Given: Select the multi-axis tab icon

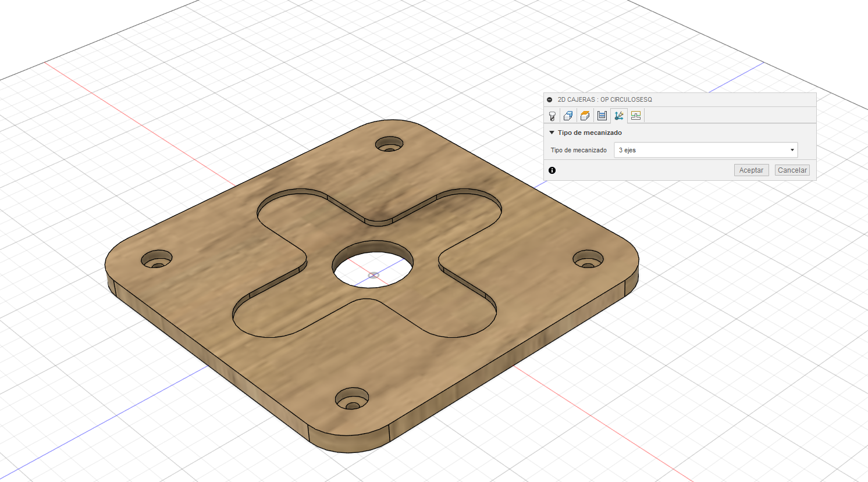Looking at the screenshot, I should pyautogui.click(x=619, y=116).
